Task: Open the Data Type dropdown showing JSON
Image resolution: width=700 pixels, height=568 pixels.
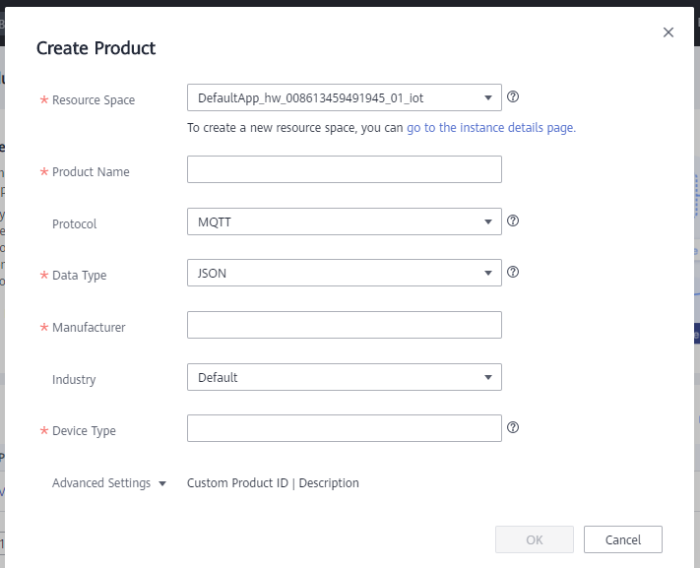Action: pos(343,273)
